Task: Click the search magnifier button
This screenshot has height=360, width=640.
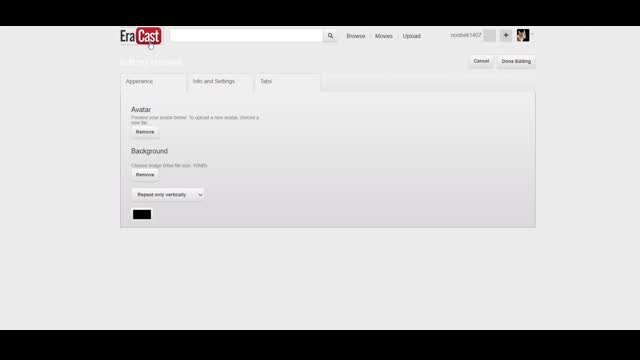Action: point(330,36)
